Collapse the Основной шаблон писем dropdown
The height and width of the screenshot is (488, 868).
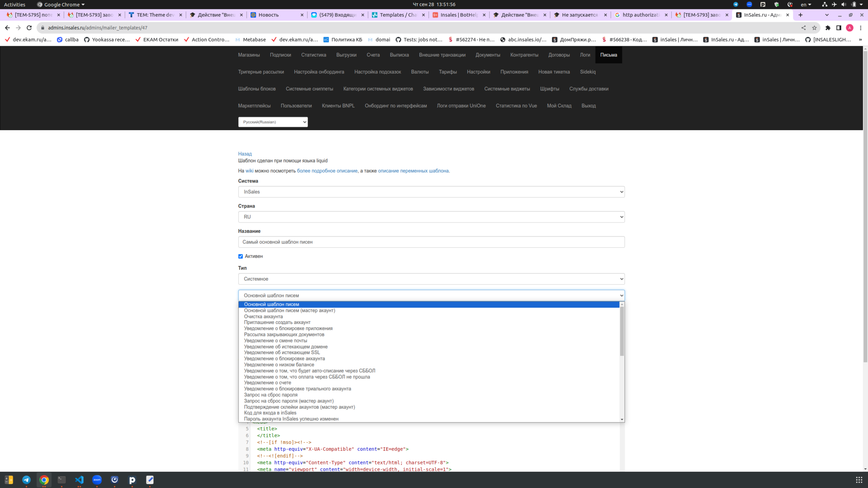pyautogui.click(x=431, y=295)
